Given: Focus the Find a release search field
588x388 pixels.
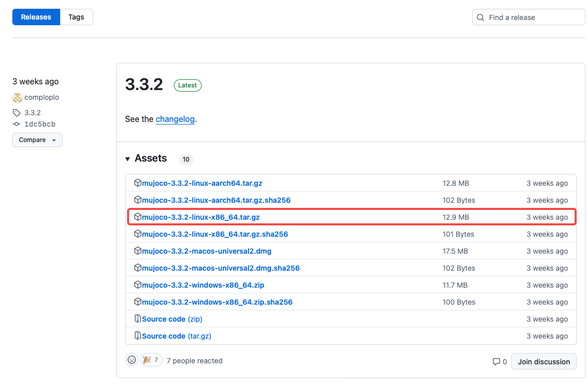Looking at the screenshot, I should click(528, 17).
